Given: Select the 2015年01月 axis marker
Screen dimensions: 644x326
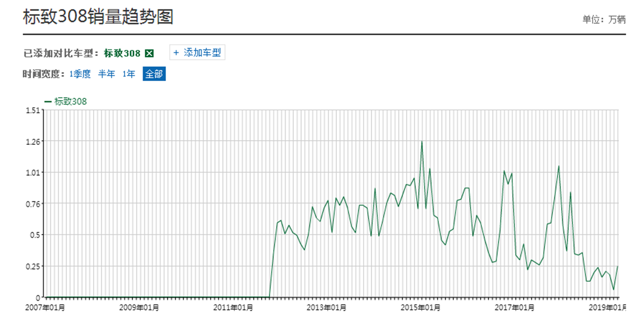Looking at the screenshot, I should (x=421, y=308).
